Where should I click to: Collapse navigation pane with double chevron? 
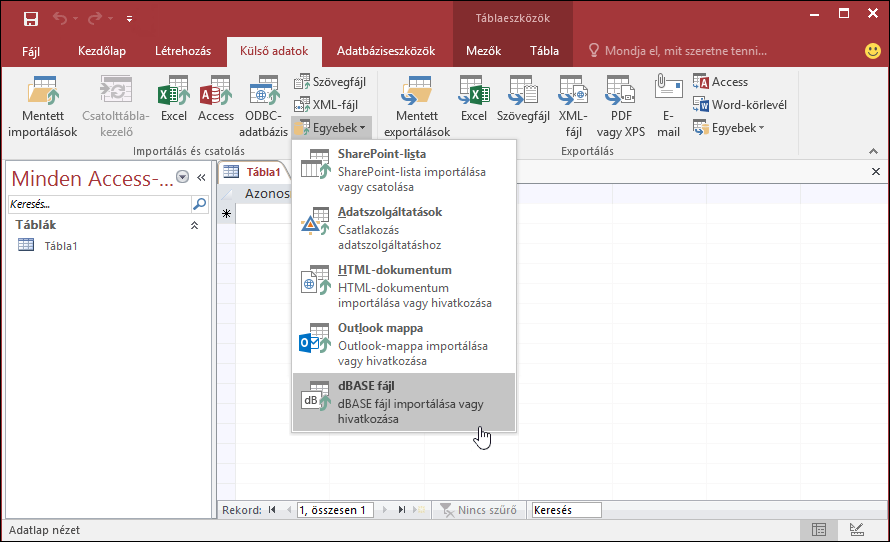(x=201, y=178)
